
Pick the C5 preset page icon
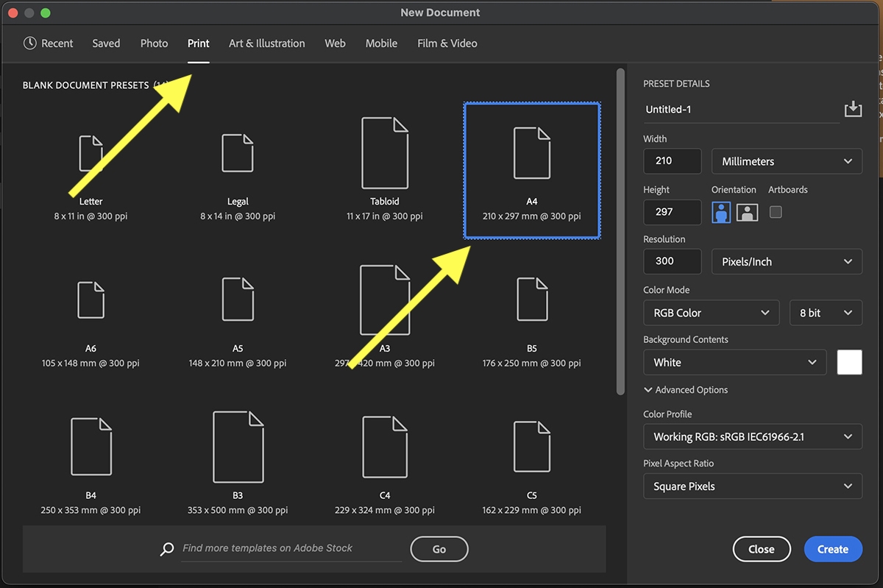click(x=532, y=447)
